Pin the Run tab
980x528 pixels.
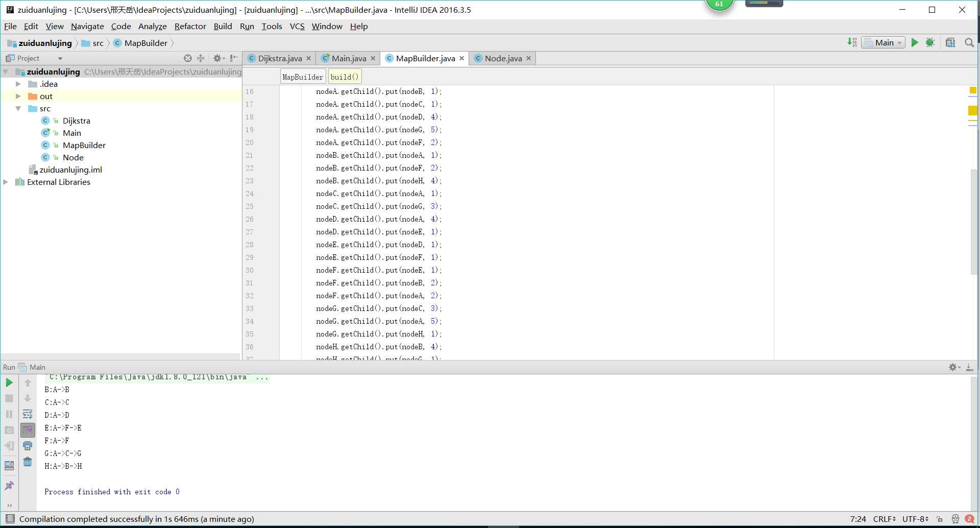click(x=9, y=485)
